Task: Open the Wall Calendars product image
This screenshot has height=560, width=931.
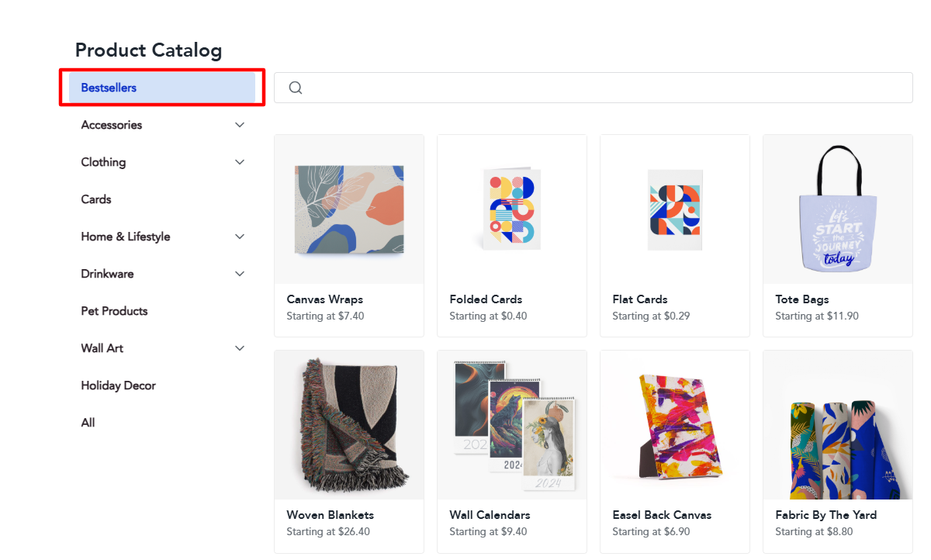Action: [x=512, y=425]
